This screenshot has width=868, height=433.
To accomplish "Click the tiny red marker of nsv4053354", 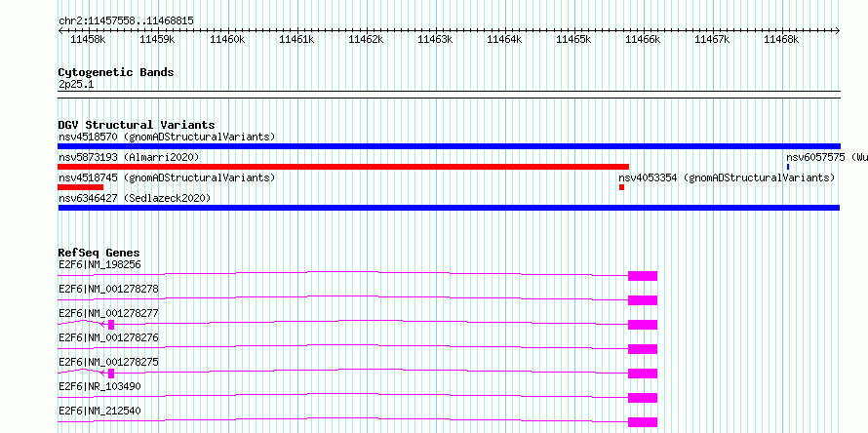I will [621, 187].
